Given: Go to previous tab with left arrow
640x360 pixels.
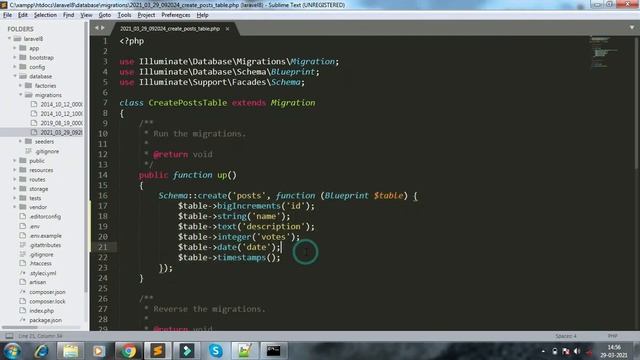Looking at the screenshot, I should pos(97,28).
